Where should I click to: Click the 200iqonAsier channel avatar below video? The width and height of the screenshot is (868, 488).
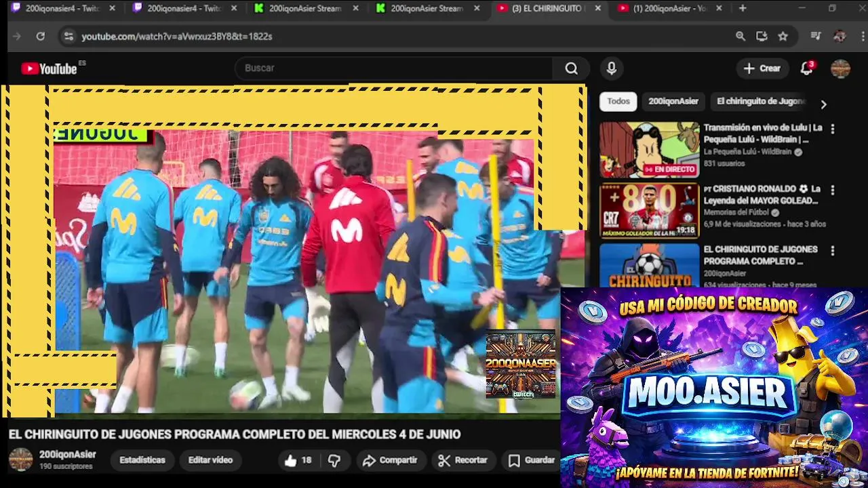pos(20,460)
